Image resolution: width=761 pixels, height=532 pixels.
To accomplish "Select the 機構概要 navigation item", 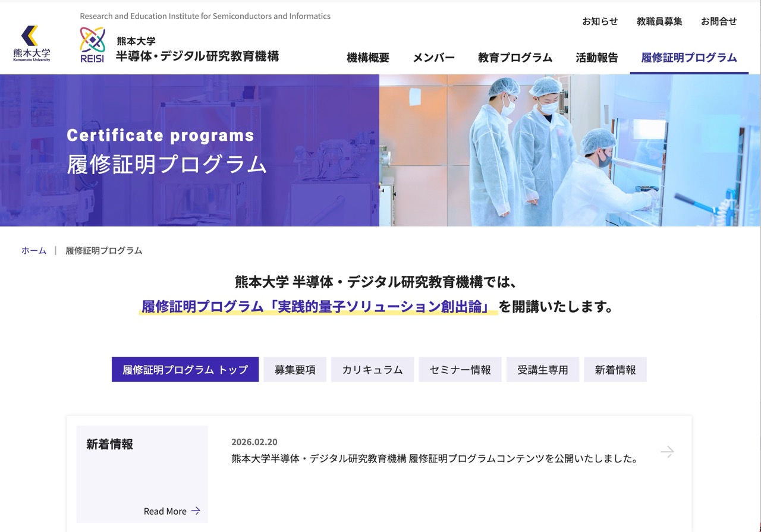I will 367,58.
